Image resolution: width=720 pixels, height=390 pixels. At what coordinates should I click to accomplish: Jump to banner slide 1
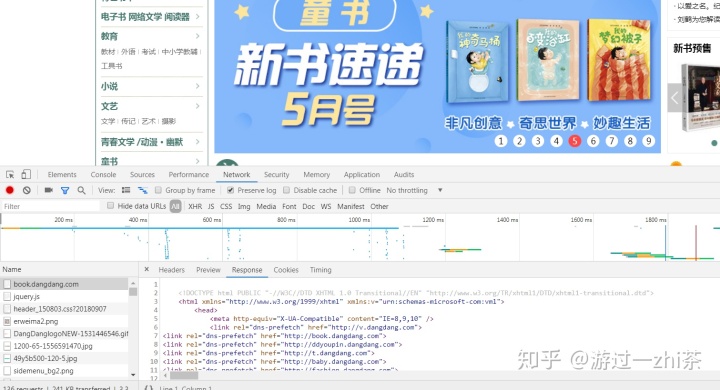tap(501, 141)
